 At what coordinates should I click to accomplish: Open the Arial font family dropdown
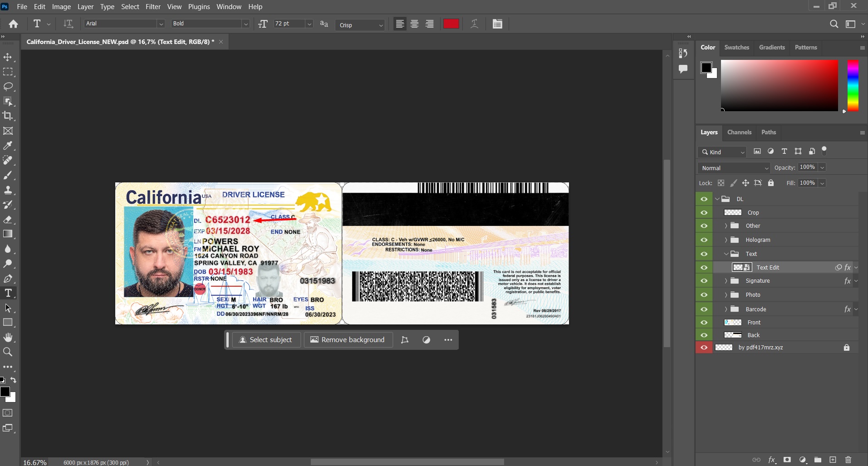point(161,24)
